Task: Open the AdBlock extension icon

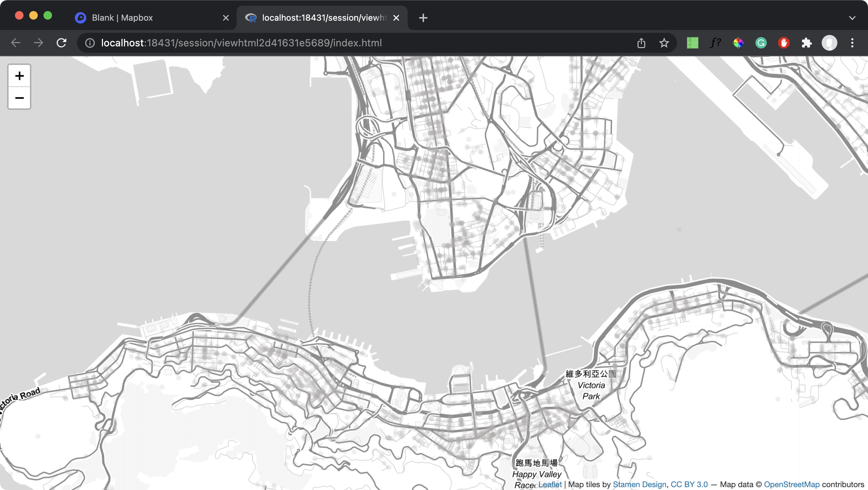Action: [784, 43]
